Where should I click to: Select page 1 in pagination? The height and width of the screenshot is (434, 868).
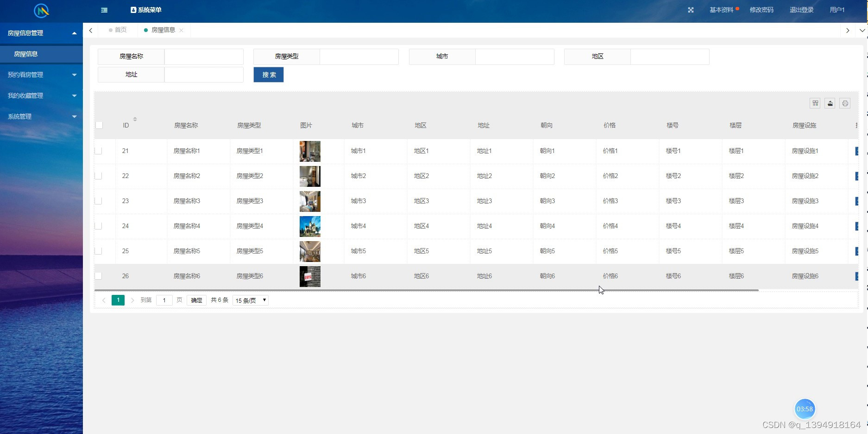(x=118, y=300)
